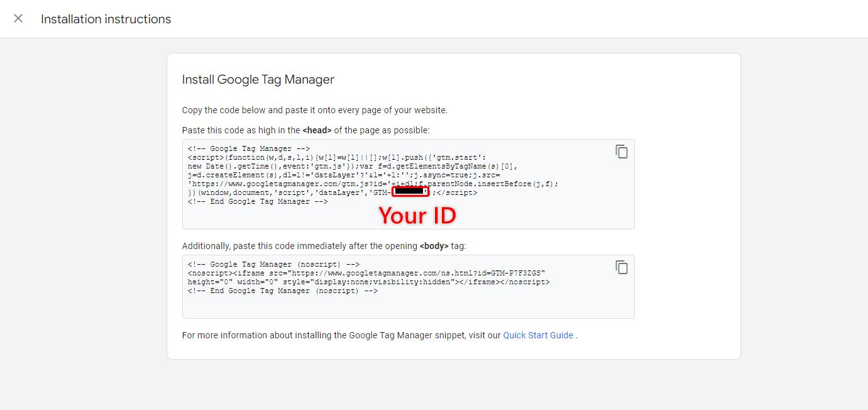
Task: Click the noscript body code box
Action: click(x=408, y=287)
